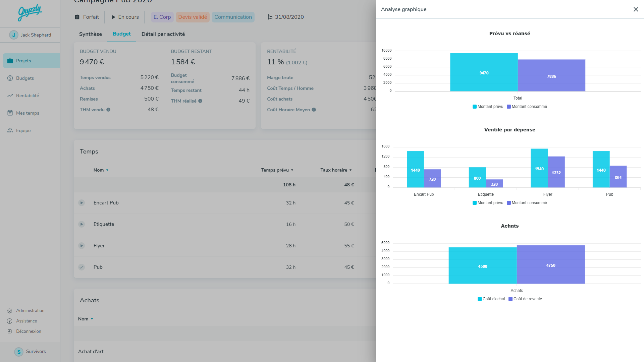Click the Rentabilité trend icon
Viewport: 644px width, 362px height.
tap(10, 96)
